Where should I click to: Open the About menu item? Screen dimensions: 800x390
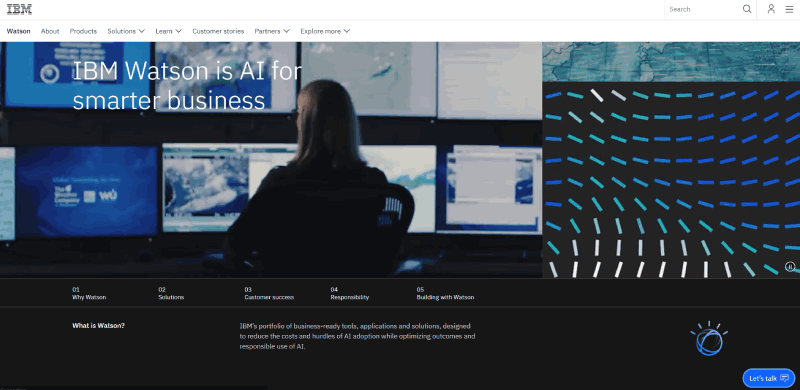tap(50, 31)
